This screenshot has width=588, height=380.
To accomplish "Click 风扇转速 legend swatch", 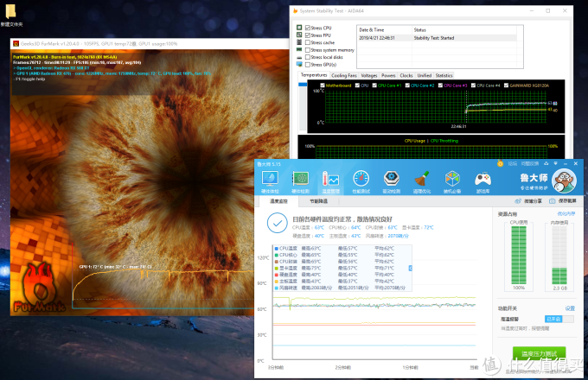I will pyautogui.click(x=277, y=288).
